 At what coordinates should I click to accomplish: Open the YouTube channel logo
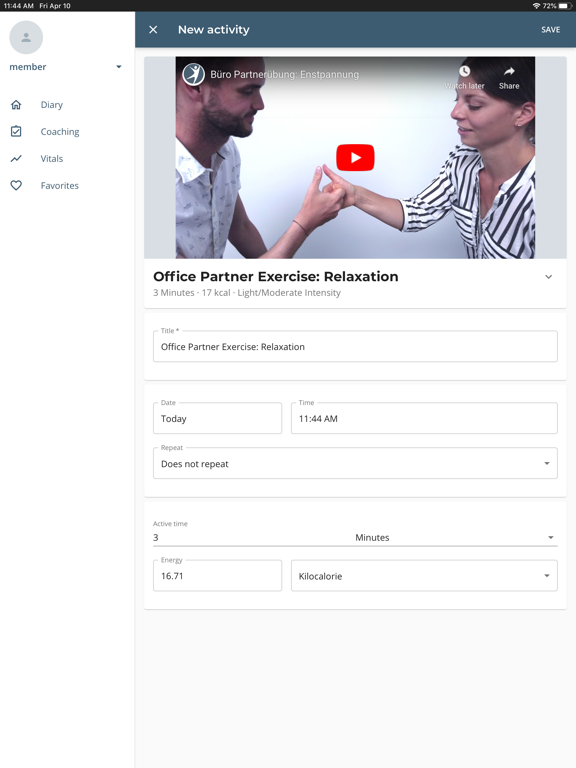(193, 74)
